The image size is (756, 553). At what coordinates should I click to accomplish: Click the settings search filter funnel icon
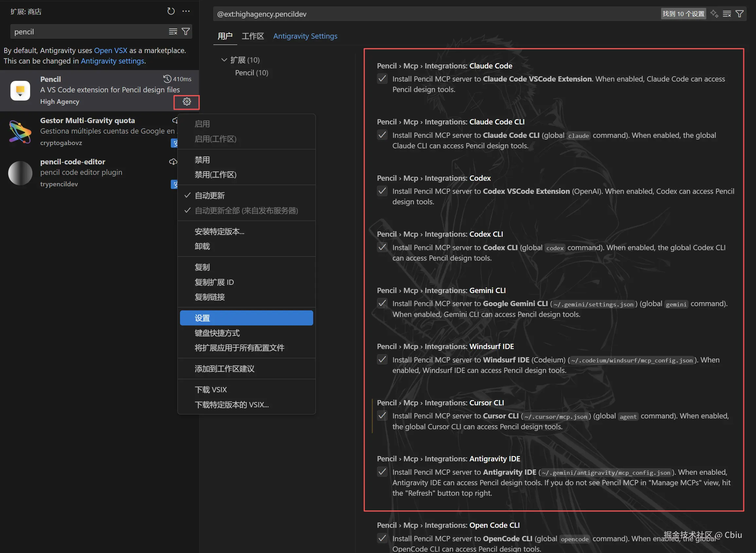click(x=739, y=14)
